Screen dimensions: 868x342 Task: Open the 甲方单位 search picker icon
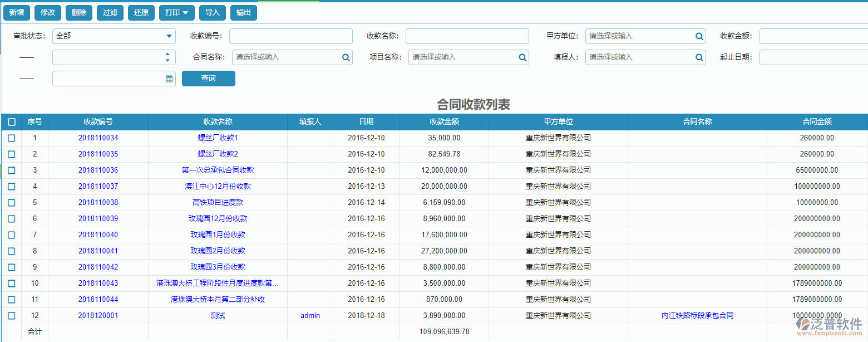pyautogui.click(x=699, y=36)
